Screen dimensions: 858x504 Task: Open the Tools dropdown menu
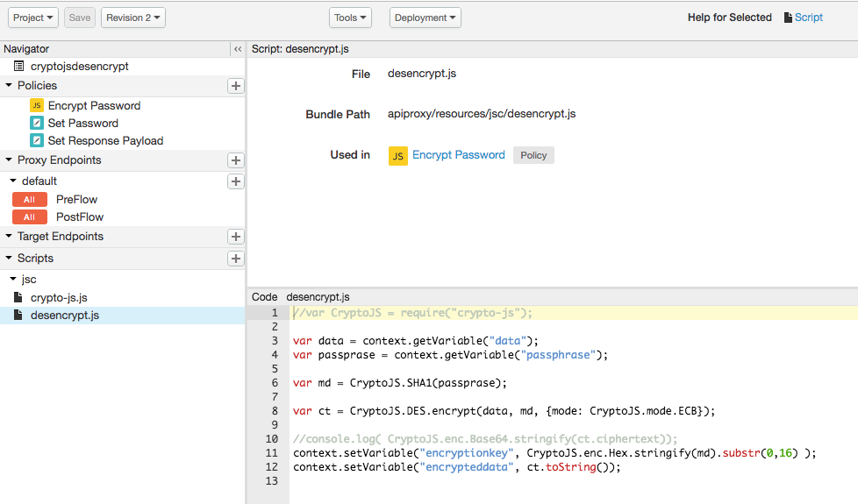[350, 18]
